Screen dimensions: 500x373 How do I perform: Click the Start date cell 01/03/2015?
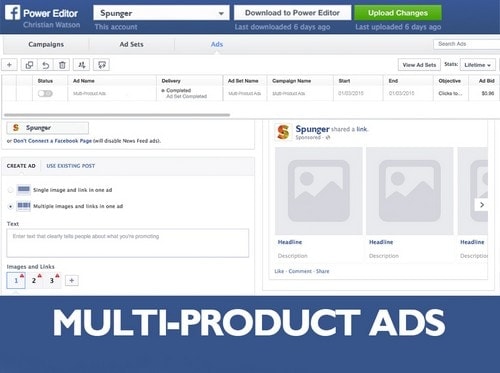[x=351, y=93]
